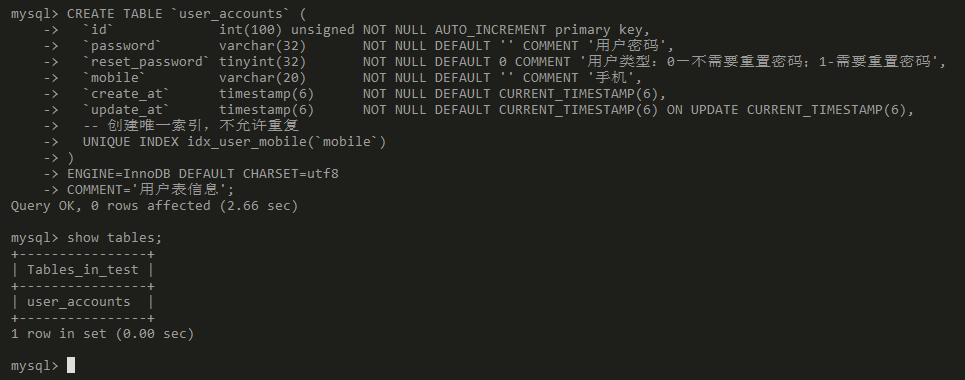Click the `create_at` column name

tap(126, 94)
